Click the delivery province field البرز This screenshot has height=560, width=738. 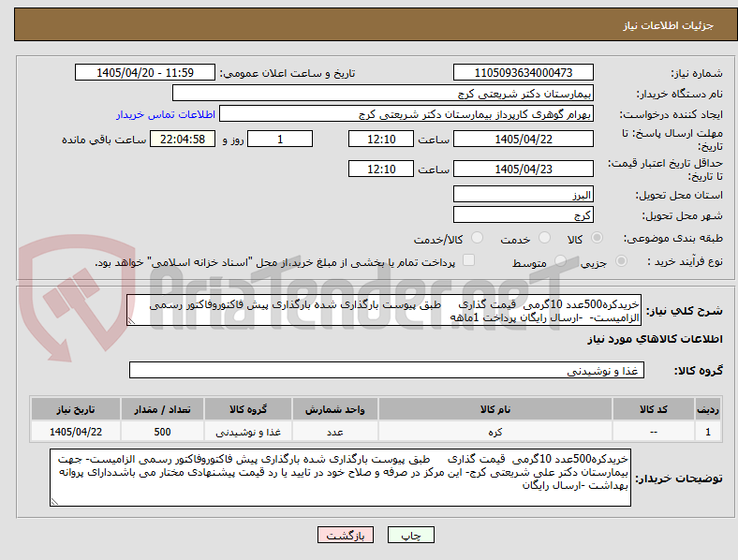524,195
